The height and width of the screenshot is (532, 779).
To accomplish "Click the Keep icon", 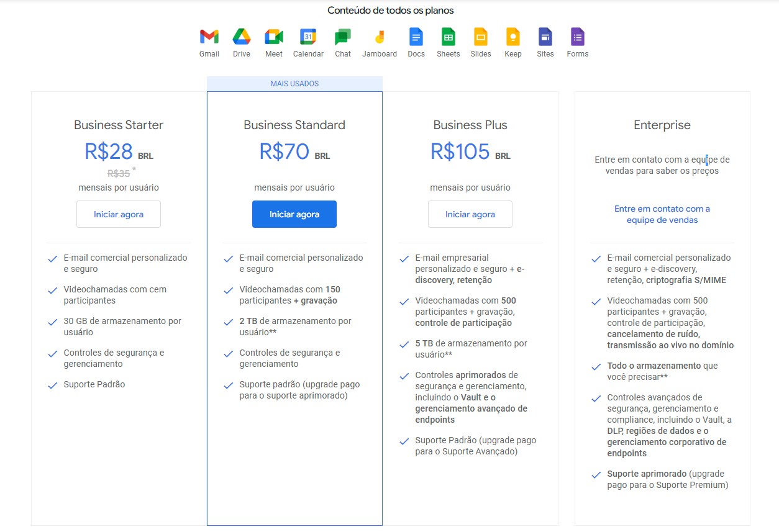I will (x=512, y=36).
